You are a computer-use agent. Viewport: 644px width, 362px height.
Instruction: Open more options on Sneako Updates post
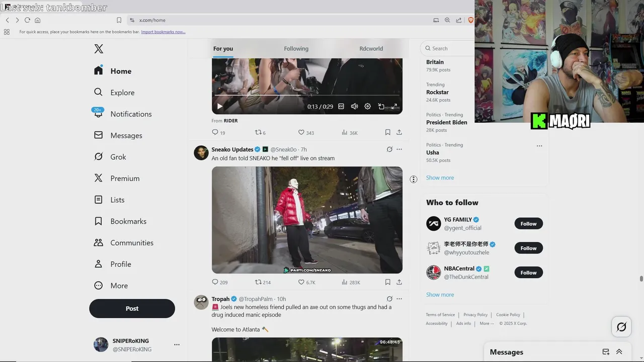coord(399,149)
